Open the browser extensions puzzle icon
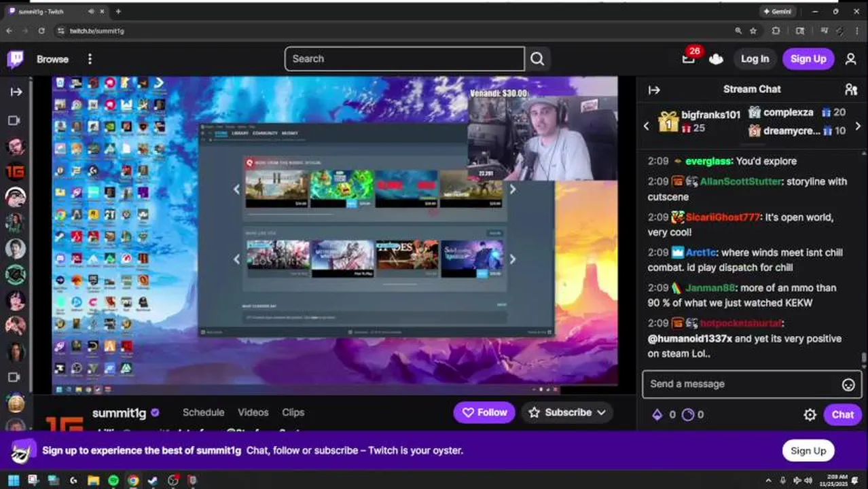The height and width of the screenshot is (489, 868). point(776,31)
